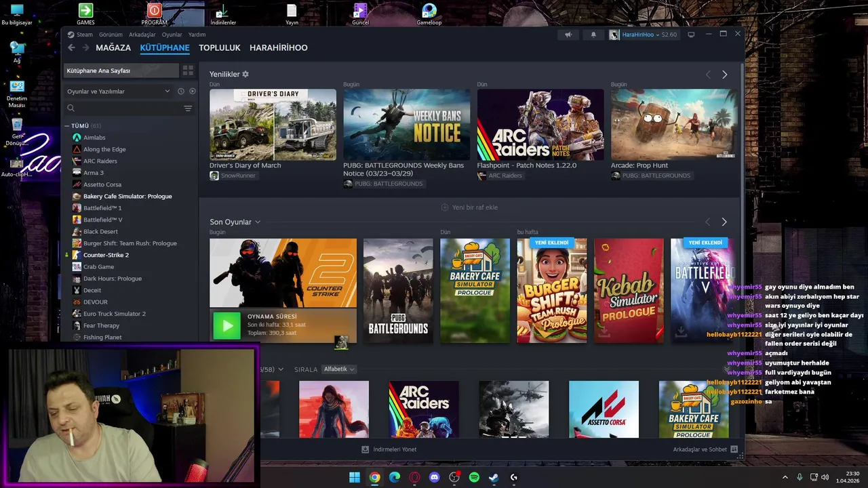Open HaraHiriHoo account dropdown
868x488 pixels.
641,35
